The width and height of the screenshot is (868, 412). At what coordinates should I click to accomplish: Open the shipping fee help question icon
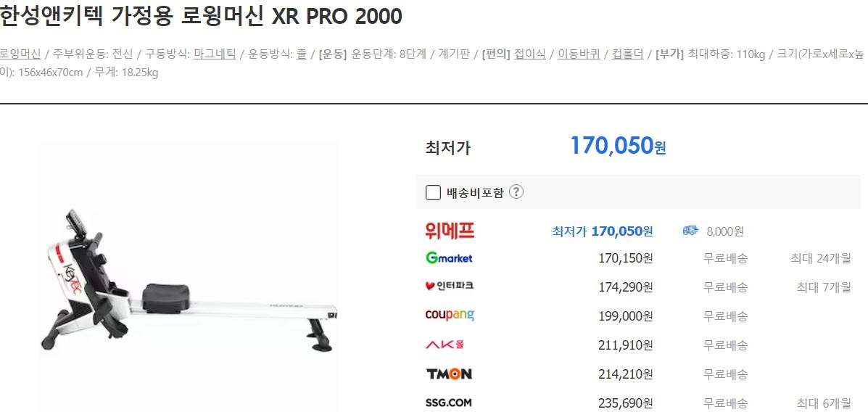516,192
